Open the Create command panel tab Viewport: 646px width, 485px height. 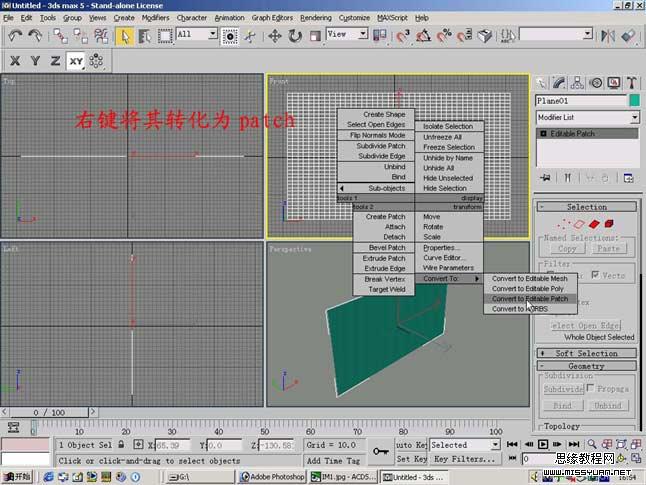[541, 83]
